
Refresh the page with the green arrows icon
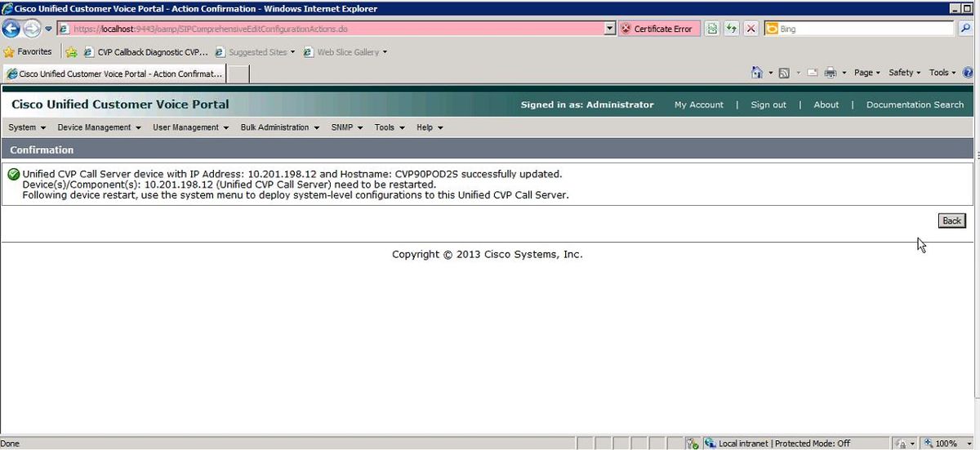pyautogui.click(x=731, y=29)
